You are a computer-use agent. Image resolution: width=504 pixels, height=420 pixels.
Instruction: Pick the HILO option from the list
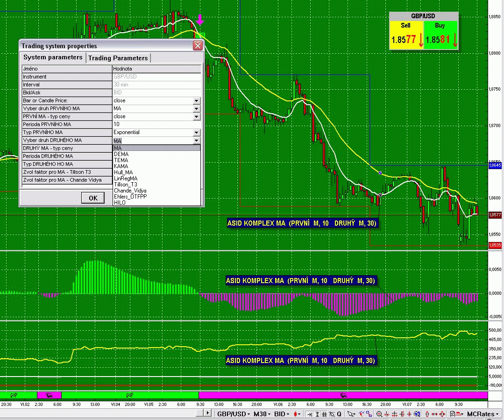coord(120,203)
